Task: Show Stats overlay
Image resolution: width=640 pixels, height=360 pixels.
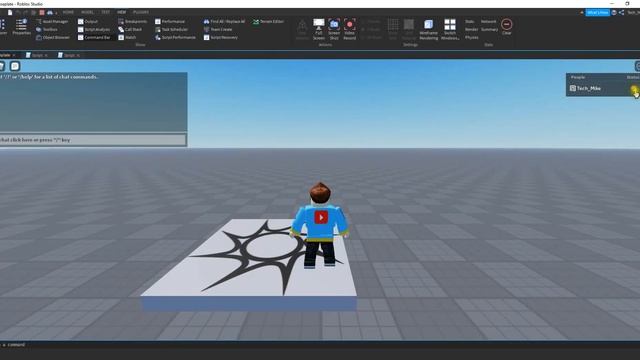Action: coord(470,21)
